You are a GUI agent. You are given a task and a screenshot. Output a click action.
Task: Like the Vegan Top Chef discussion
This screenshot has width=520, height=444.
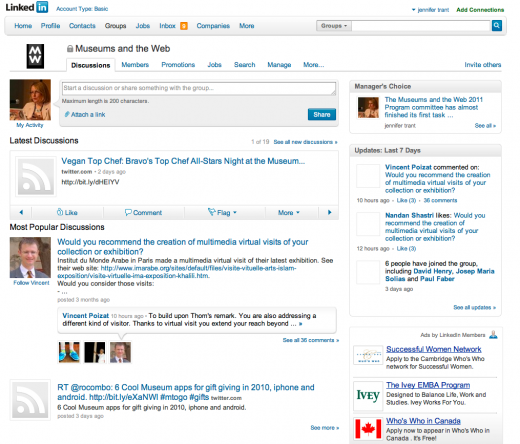tap(67, 212)
